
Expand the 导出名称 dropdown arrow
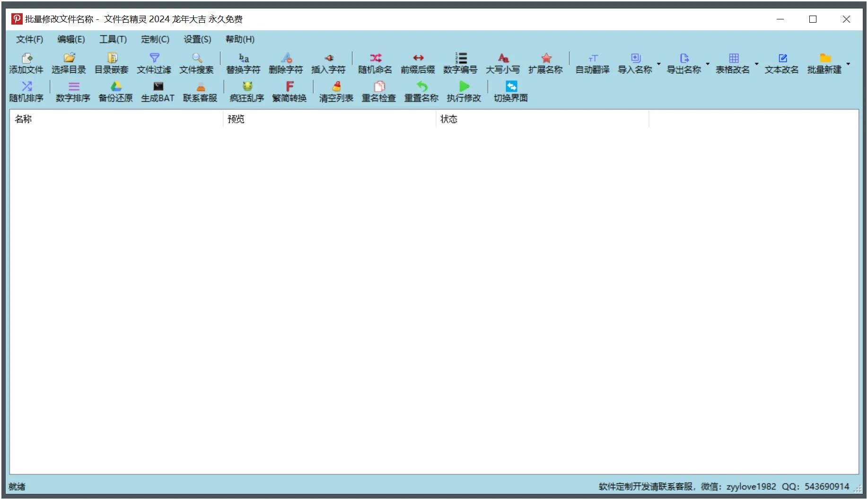pyautogui.click(x=708, y=64)
